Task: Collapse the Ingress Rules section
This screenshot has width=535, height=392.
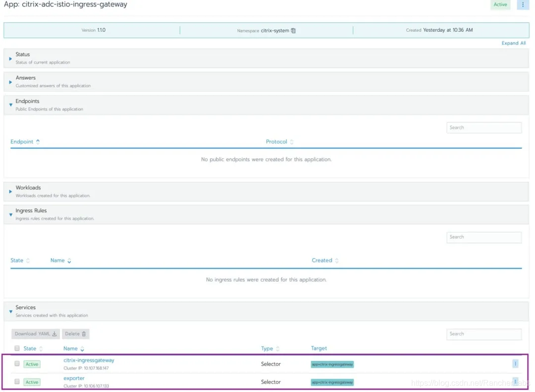Action: [x=10, y=215]
